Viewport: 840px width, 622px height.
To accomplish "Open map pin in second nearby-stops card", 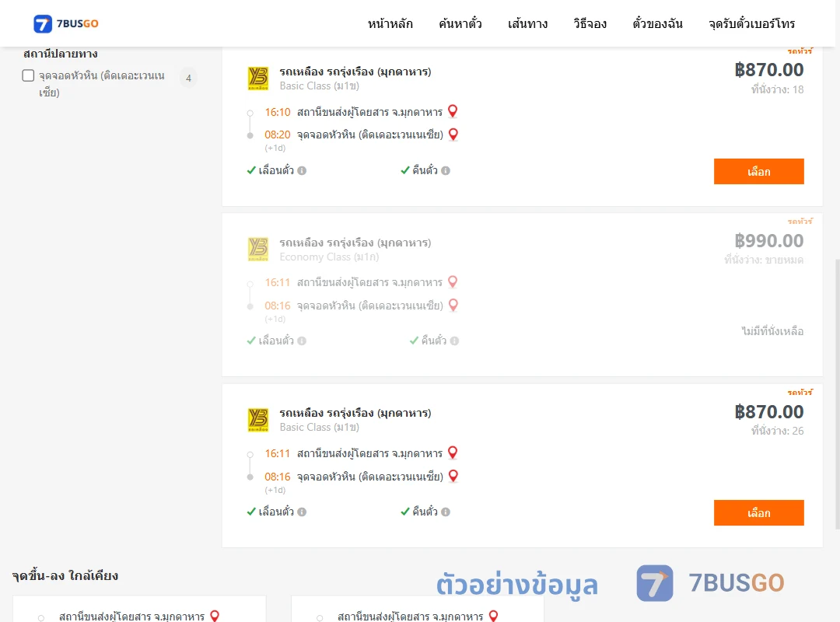I will [x=493, y=616].
